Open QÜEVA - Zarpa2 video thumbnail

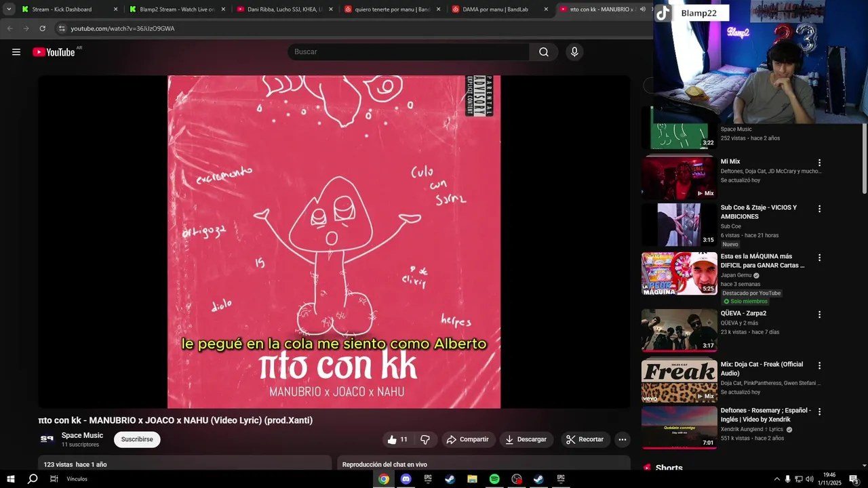[x=679, y=331]
